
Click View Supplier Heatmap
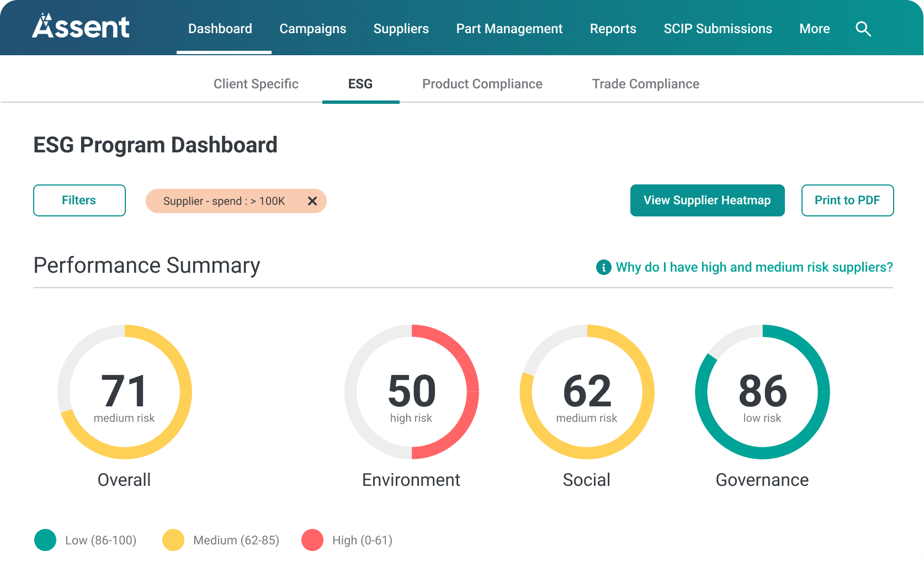click(707, 200)
